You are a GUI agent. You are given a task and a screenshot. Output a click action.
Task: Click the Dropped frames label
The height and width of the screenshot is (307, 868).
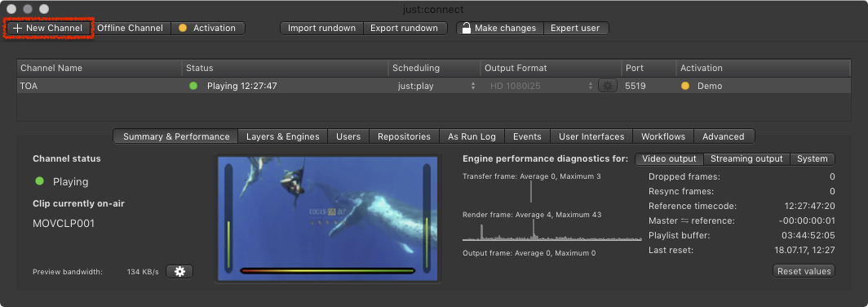[x=684, y=177]
